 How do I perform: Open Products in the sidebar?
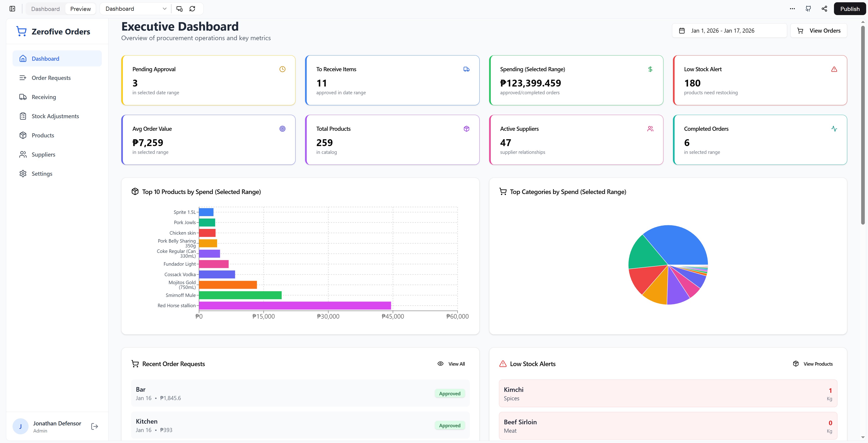[57, 135]
